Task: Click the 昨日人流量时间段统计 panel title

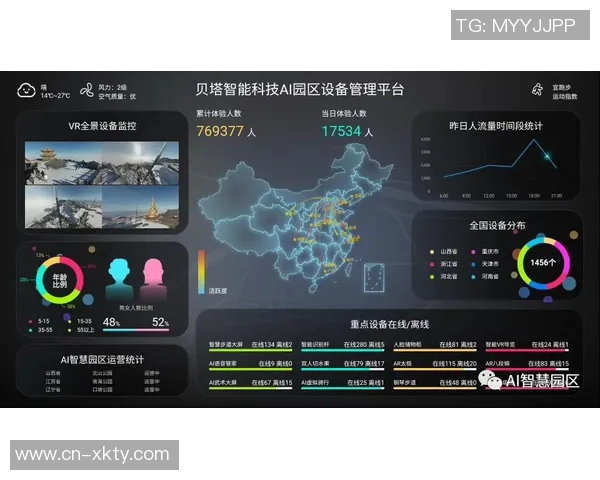Action: click(496, 126)
